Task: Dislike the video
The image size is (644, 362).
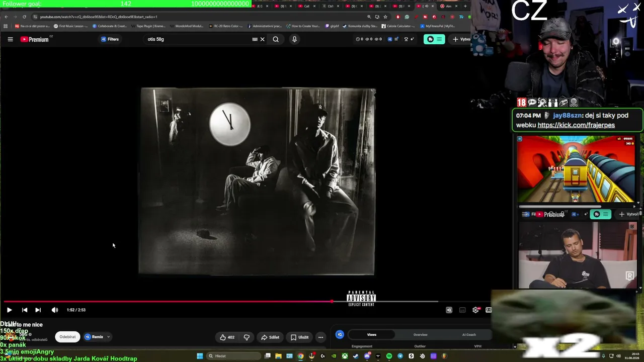Action: [247, 337]
